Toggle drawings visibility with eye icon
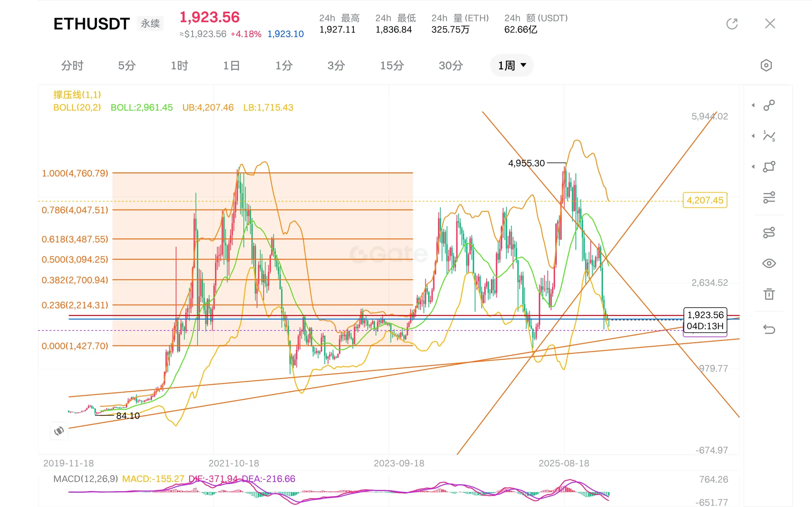This screenshot has height=507, width=812. [769, 263]
